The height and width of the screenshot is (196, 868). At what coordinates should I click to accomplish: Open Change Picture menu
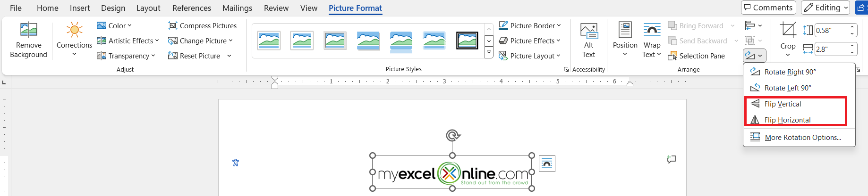(200, 41)
